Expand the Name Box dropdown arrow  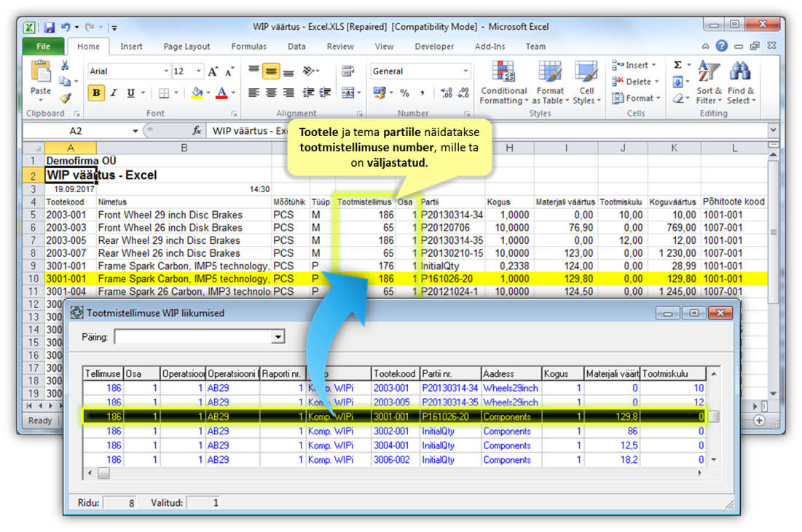click(x=135, y=131)
